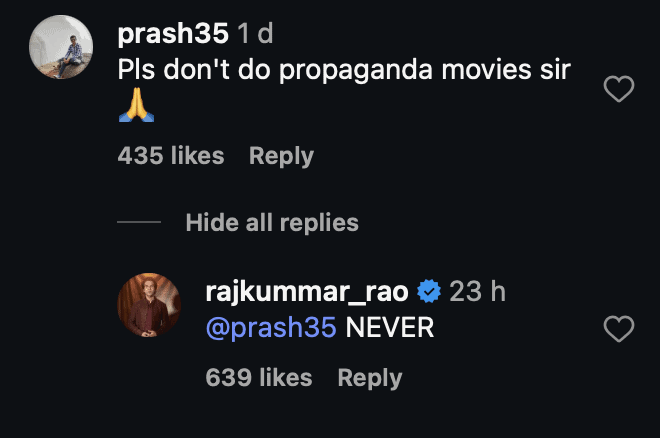
Task: Like prash35's comment with the heart icon
Action: (618, 89)
